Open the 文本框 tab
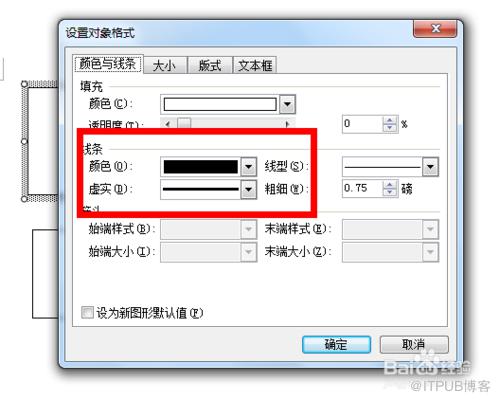The width and height of the screenshot is (500, 401). tap(255, 65)
